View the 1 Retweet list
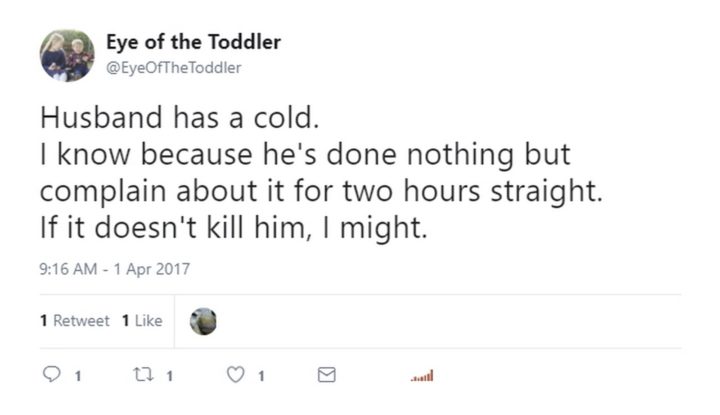The height and width of the screenshot is (415, 720). click(x=75, y=321)
